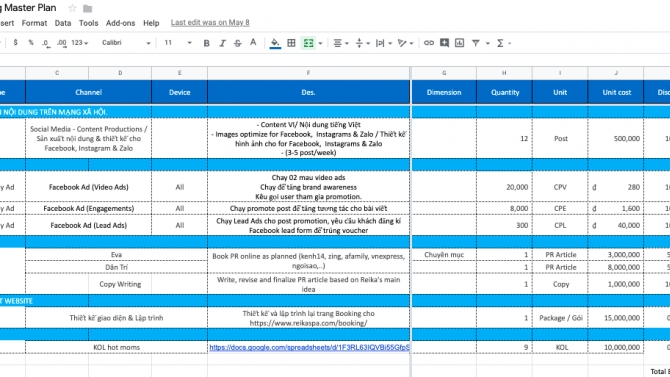This screenshot has width=670, height=377.
Task: Select the 40,000 unit cost cell
Action: (616, 225)
